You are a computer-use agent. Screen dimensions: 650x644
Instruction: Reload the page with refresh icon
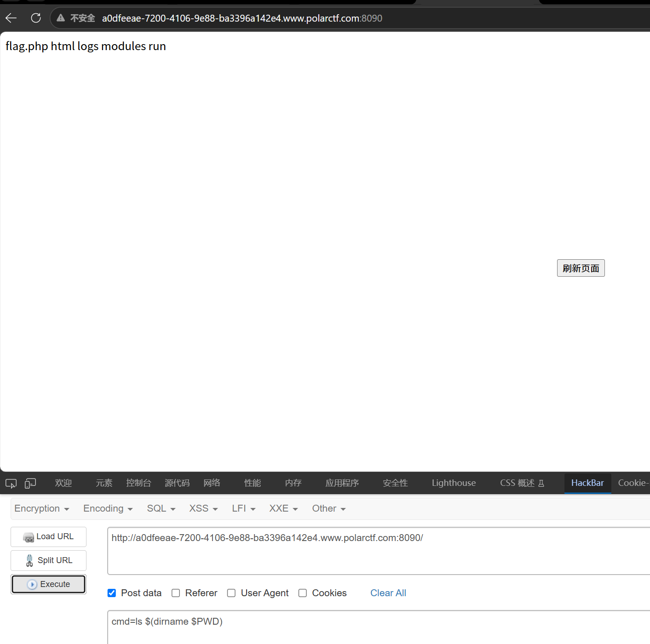click(36, 18)
